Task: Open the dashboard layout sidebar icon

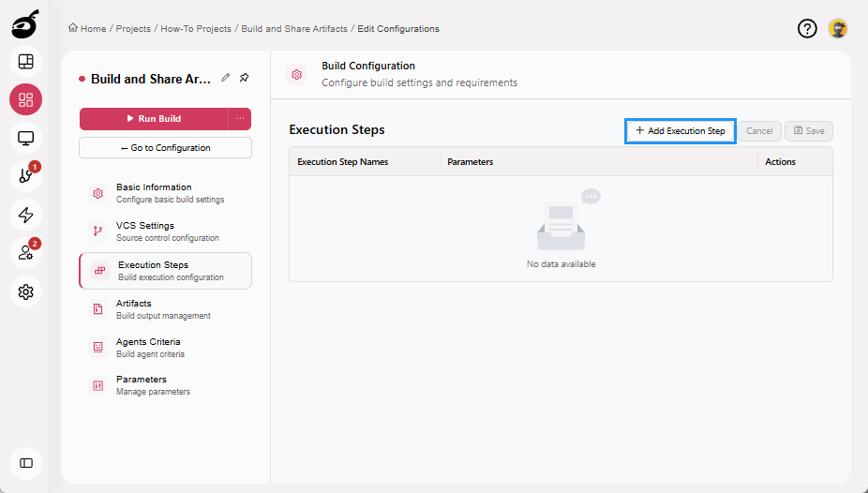Action: [25, 62]
